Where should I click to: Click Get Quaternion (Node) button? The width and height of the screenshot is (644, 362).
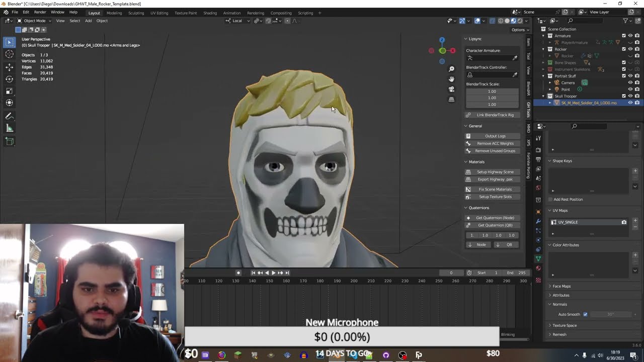(492, 218)
